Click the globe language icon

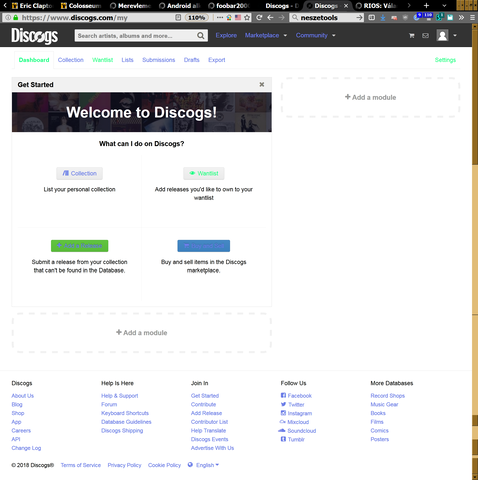190,465
